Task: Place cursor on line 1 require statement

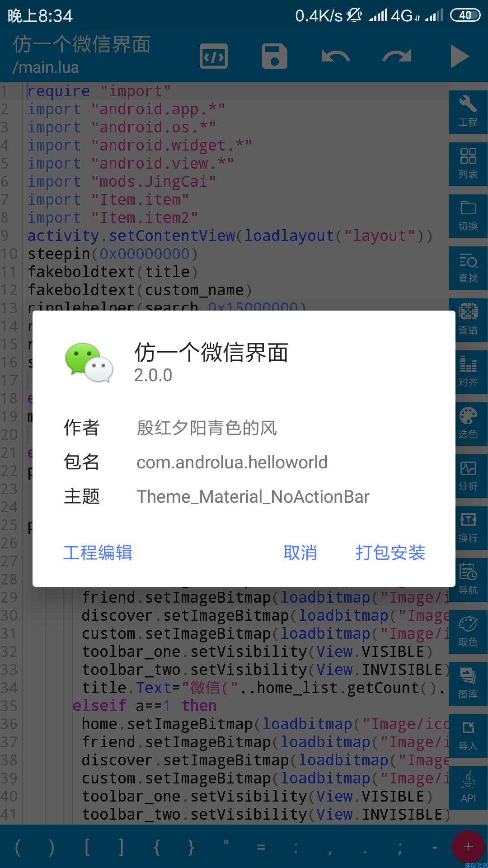Action: coord(99,91)
